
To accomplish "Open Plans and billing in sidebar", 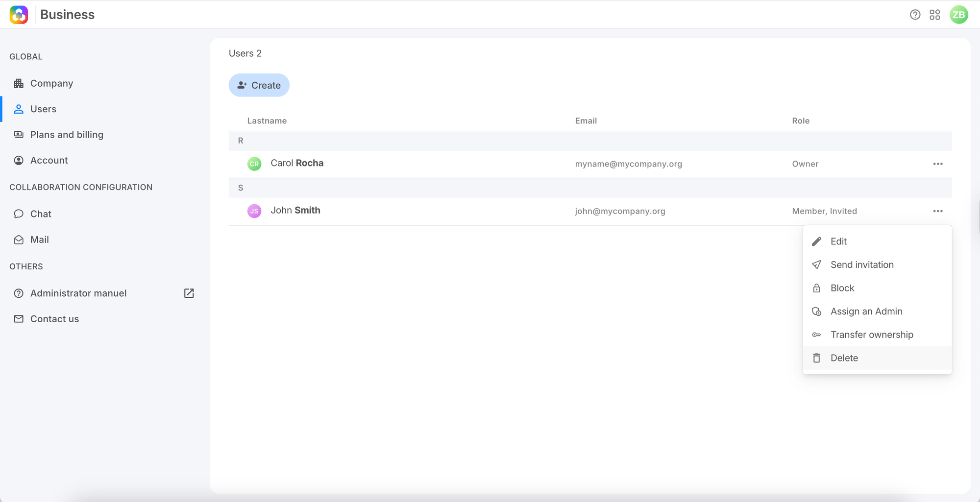I will 67,135.
